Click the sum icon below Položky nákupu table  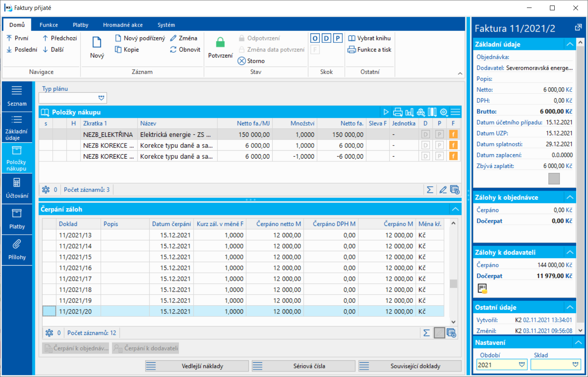coord(430,190)
